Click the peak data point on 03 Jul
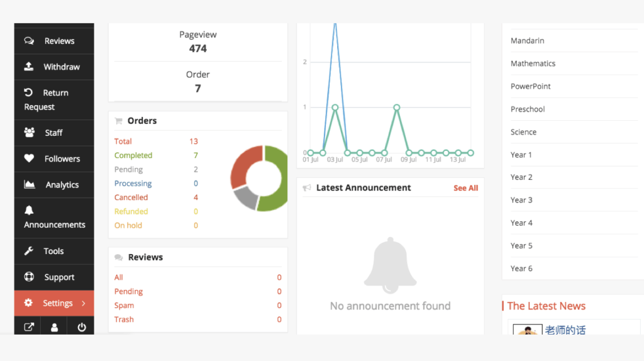 coord(335,108)
